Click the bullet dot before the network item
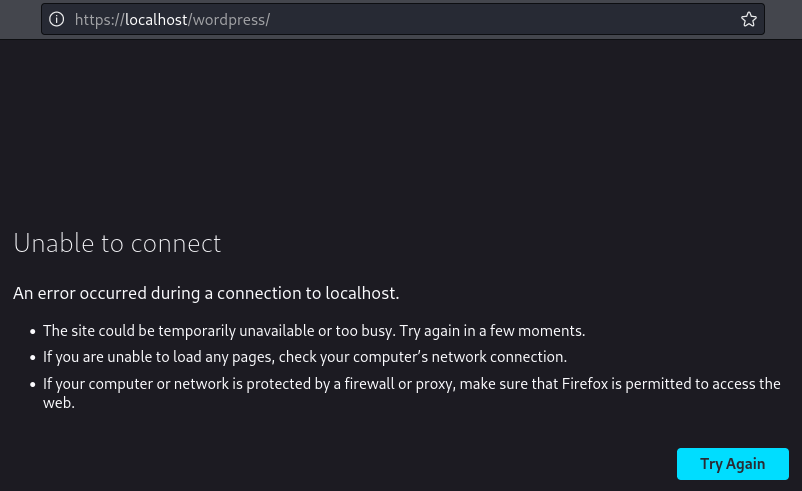Screen dimensions: 802x491 [32, 357]
